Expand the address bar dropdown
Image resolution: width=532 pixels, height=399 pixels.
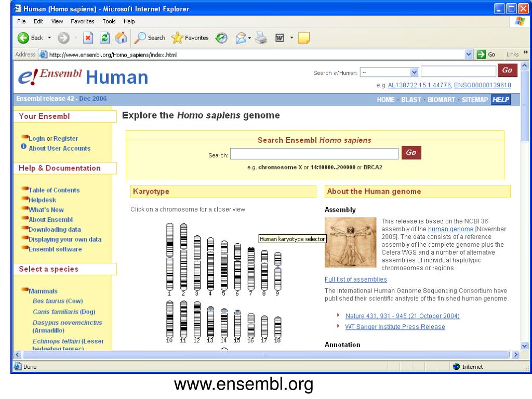coord(469,54)
